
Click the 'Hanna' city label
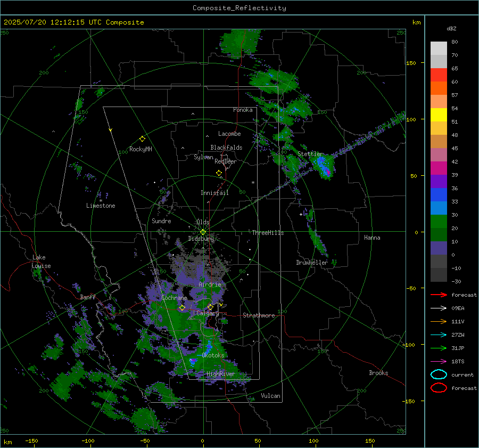tap(372, 238)
